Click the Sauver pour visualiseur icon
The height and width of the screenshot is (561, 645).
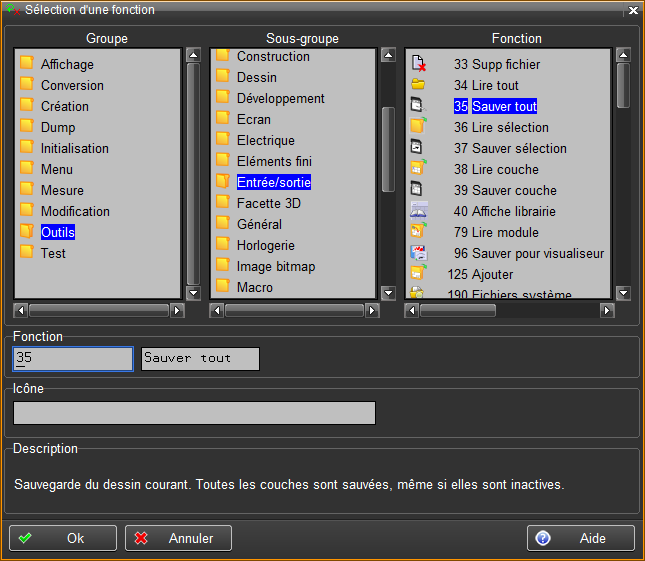pos(420,253)
